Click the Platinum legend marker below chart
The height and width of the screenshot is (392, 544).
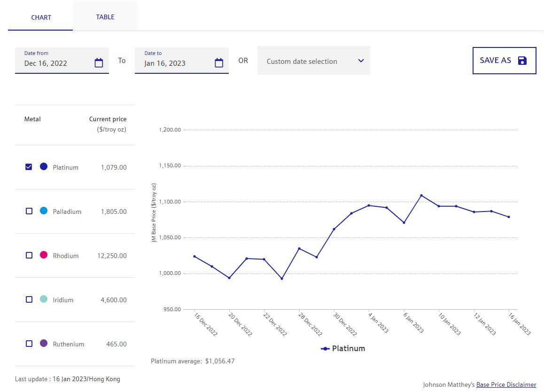point(325,349)
